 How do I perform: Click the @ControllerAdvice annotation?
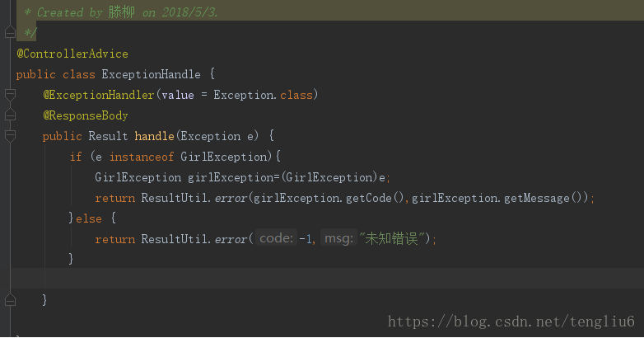tap(72, 54)
